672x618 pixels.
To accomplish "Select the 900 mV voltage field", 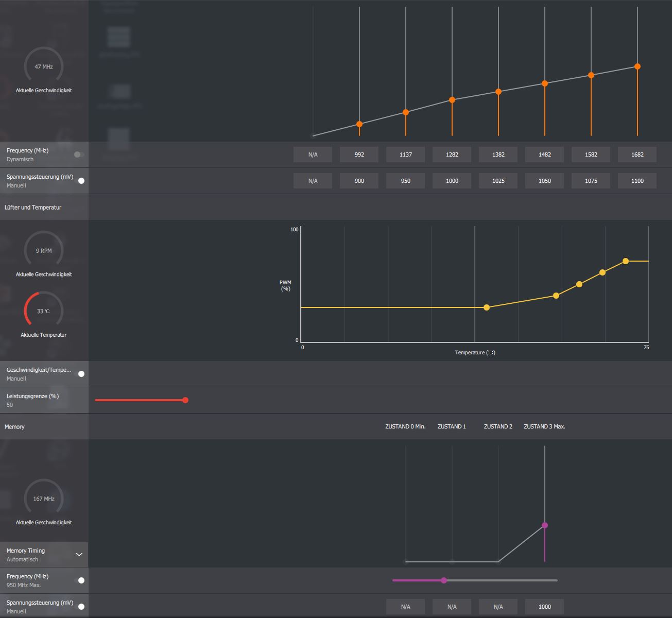I will pos(359,181).
